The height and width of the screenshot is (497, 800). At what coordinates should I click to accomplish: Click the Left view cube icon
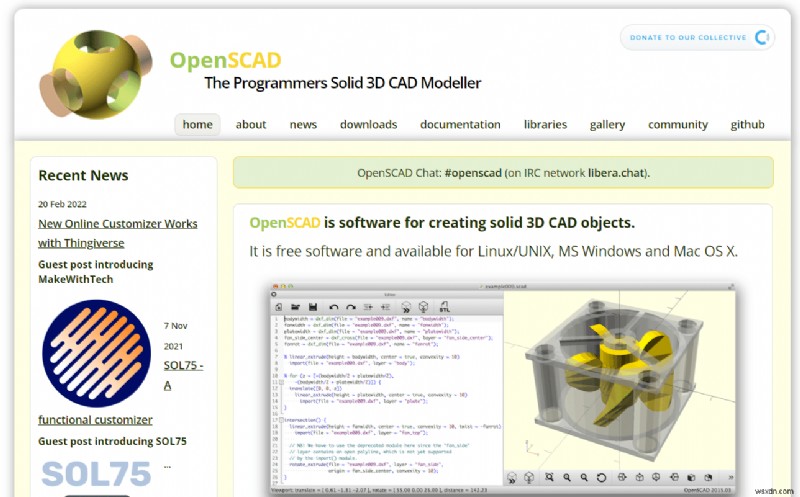[674, 477]
